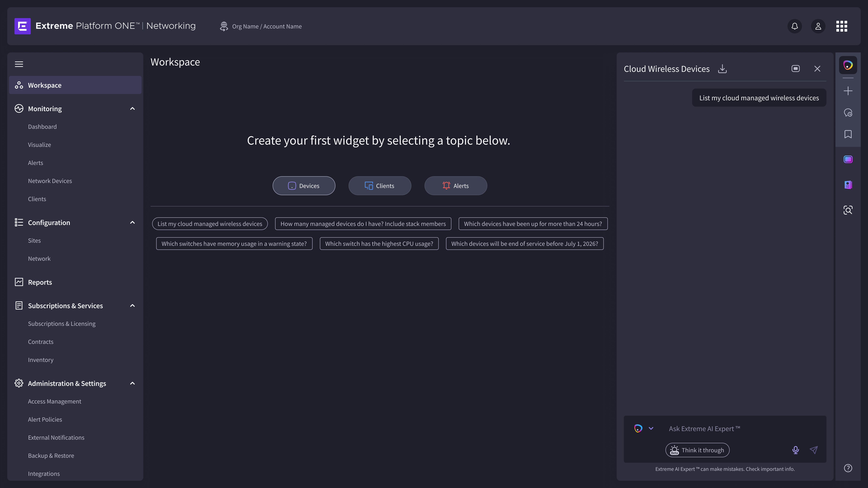The width and height of the screenshot is (868, 488).
Task: Collapse the Subscriptions & Services section
Action: [132, 305]
